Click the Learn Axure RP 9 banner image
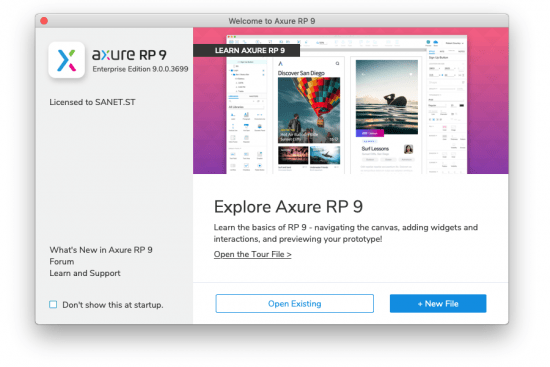 pos(350,101)
